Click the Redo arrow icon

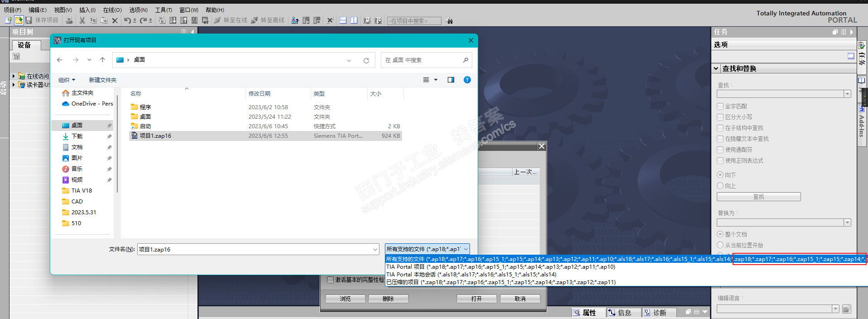143,20
